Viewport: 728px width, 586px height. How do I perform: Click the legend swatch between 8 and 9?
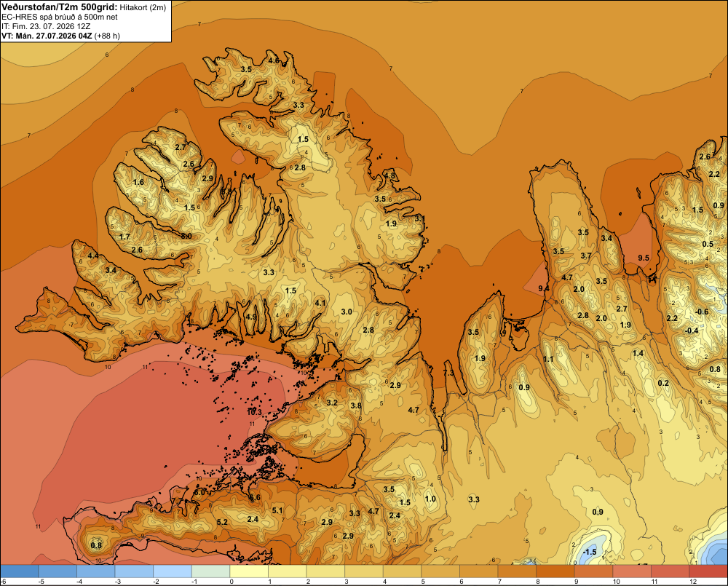tap(555, 571)
